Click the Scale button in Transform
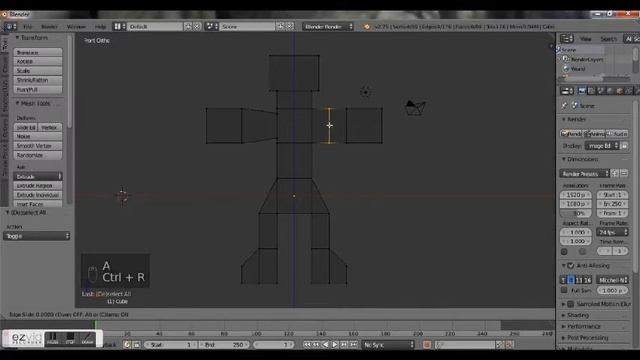Screen dimensions: 640x360 point(38,71)
